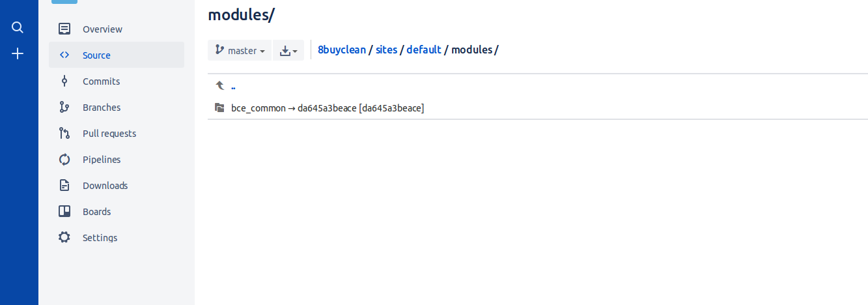Click the search magnifier icon
Image resolution: width=868 pixels, height=305 pixels.
click(18, 27)
